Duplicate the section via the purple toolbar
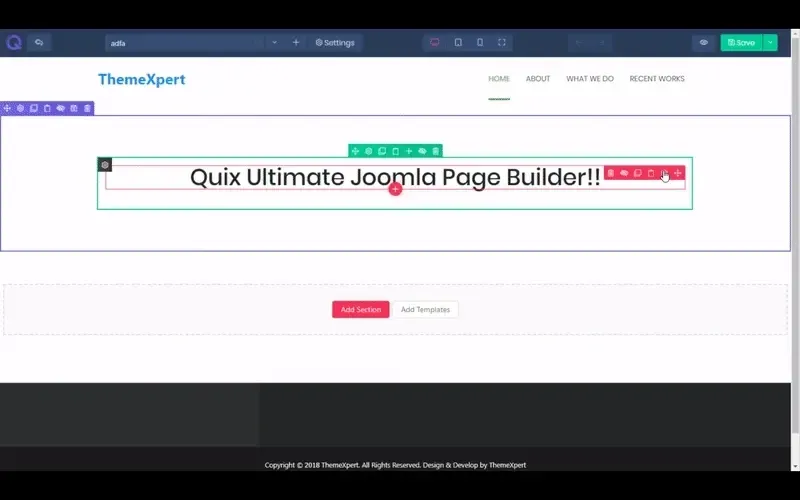 tap(34, 108)
